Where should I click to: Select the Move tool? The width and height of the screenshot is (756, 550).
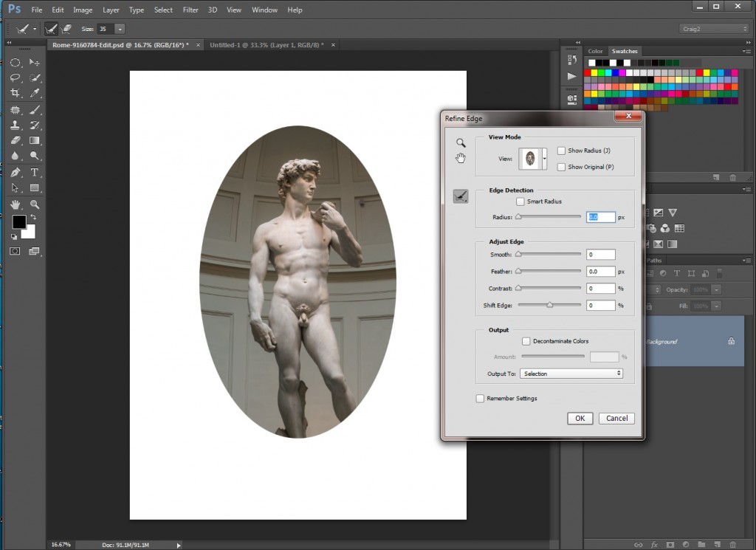point(34,63)
